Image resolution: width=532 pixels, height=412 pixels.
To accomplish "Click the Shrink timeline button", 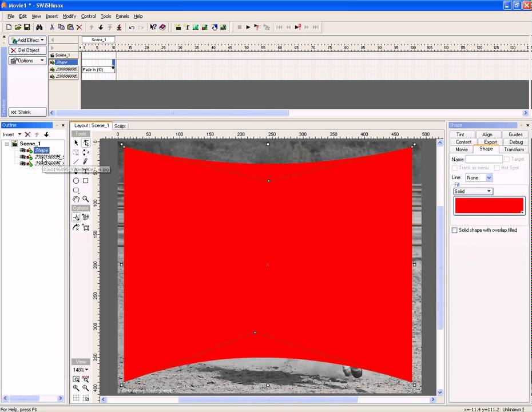I will coord(27,112).
